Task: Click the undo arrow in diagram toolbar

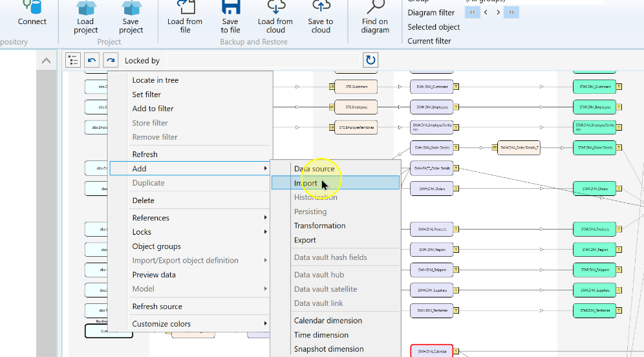Action: coord(92,60)
